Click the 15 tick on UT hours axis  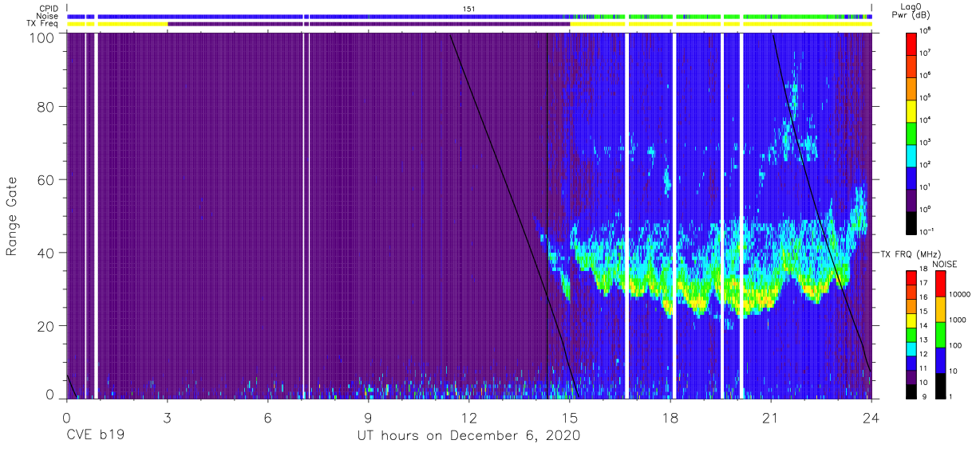(570, 417)
